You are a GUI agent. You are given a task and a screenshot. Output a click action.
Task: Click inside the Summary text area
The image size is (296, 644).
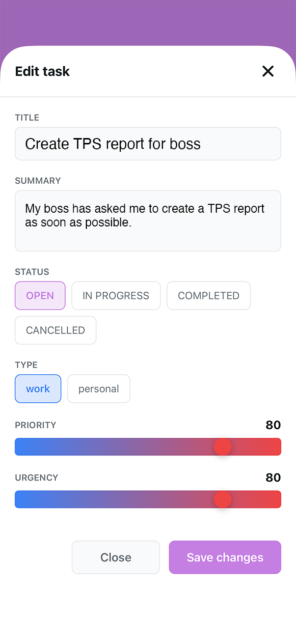pos(148,221)
